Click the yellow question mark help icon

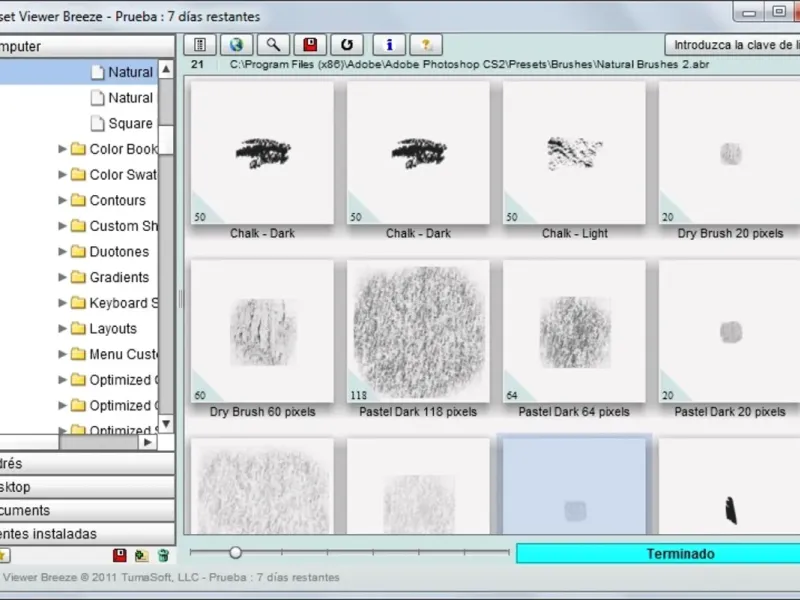tap(426, 45)
